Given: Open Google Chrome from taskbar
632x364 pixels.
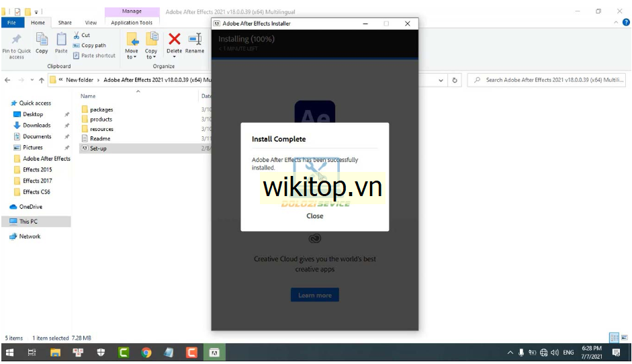Looking at the screenshot, I should tap(146, 353).
